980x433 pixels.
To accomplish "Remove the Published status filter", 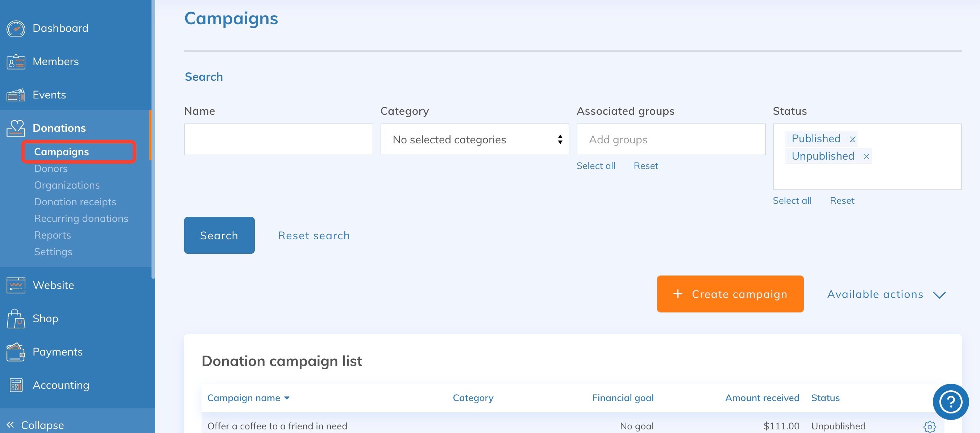I will click(853, 138).
